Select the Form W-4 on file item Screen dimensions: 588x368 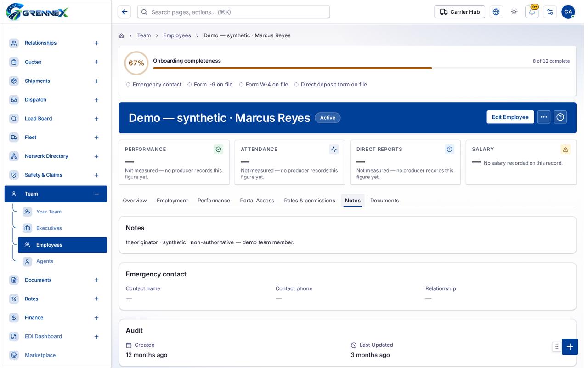coord(264,85)
